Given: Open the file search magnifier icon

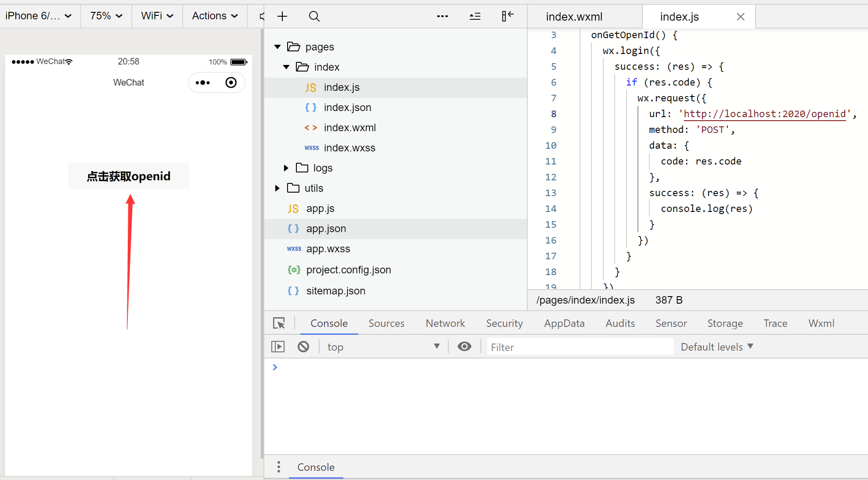Looking at the screenshot, I should [314, 16].
